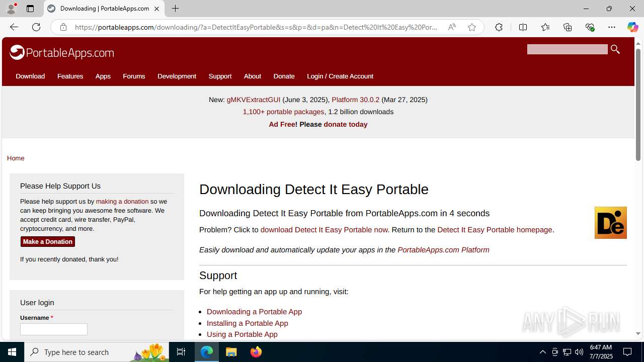Click the site search magnifier icon

(615, 49)
